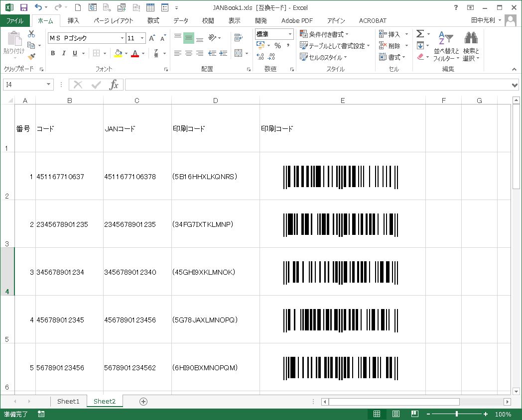Screen dimensions: 522x420
Task: Switch to the 数式 ribbon tab
Action: click(153, 20)
